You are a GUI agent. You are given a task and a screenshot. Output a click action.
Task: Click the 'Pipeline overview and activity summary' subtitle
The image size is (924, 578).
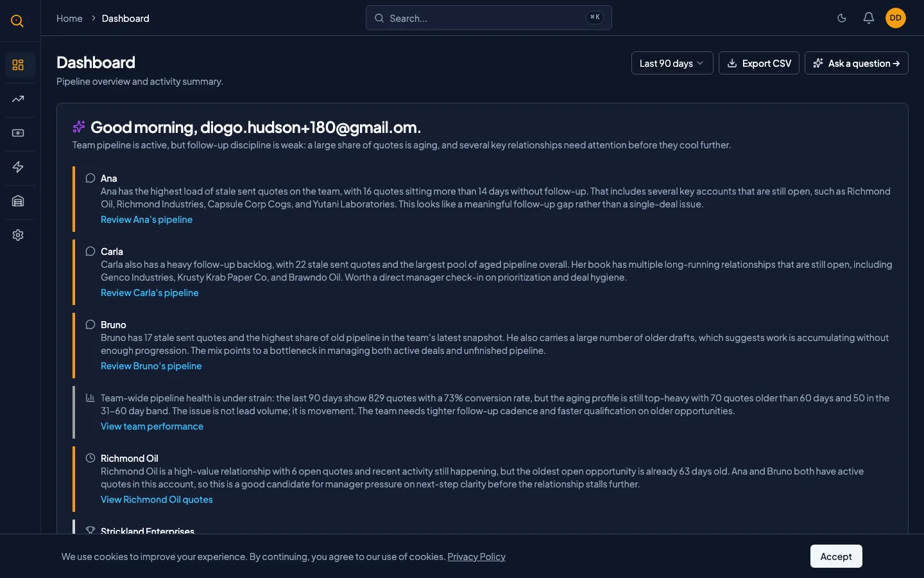click(x=140, y=82)
